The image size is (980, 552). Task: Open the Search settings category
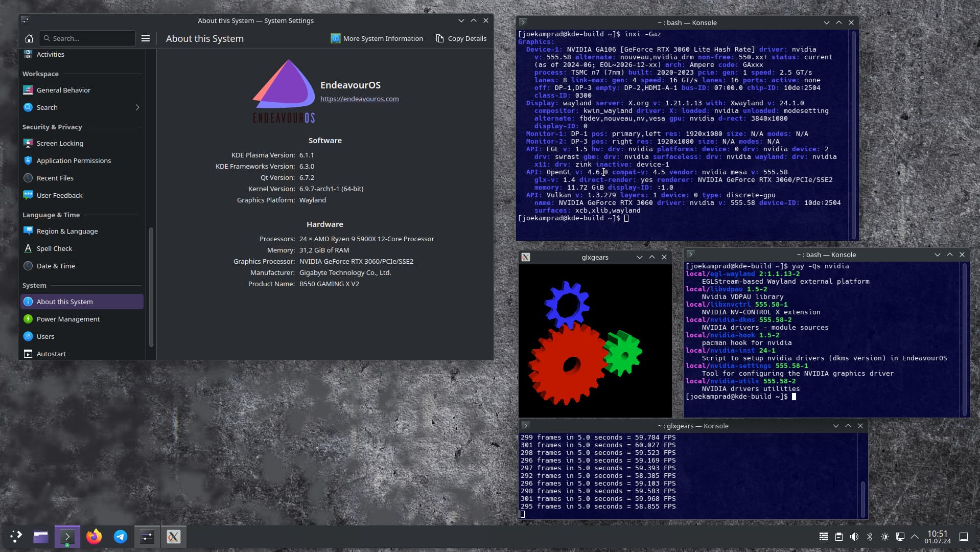click(x=82, y=107)
